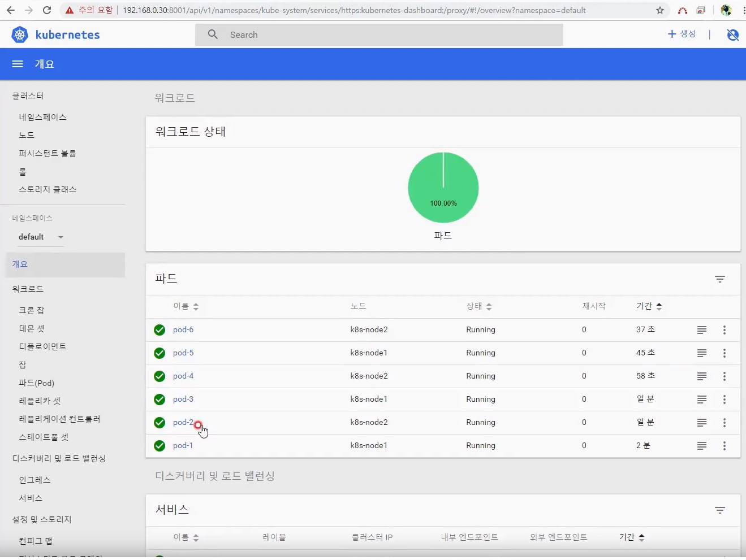Open 워크로드 section in sidebar
The image size is (746, 560).
[x=28, y=289]
